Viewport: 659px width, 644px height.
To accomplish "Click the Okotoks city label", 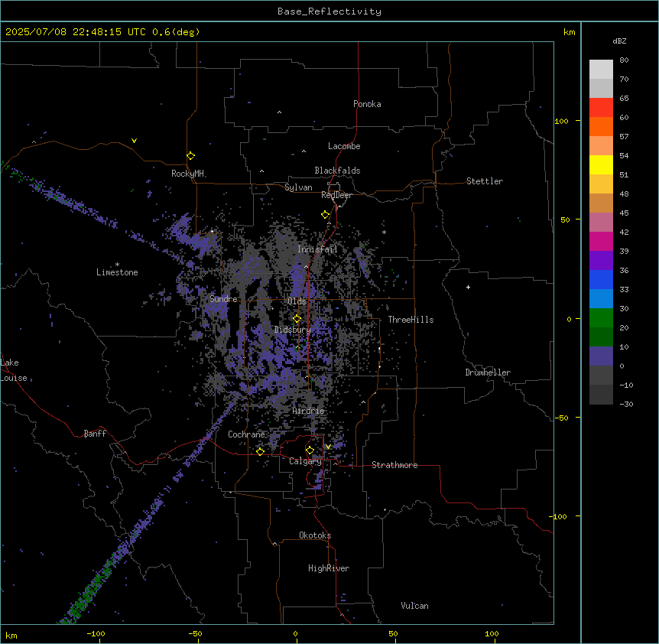I will click(x=315, y=535).
